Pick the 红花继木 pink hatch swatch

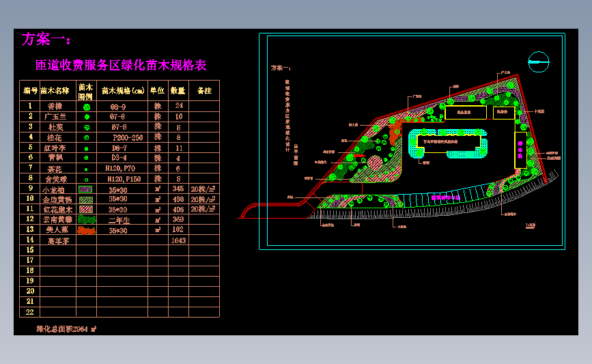tap(86, 209)
